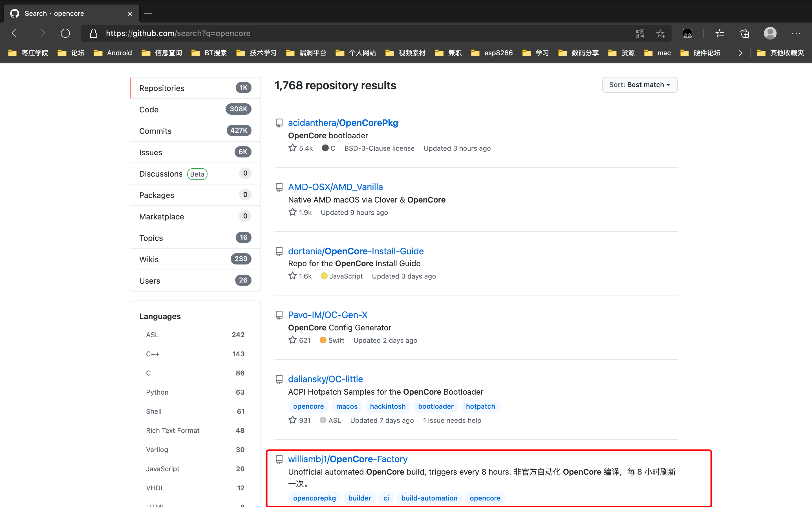Open browser settings three-dot menu
Screen dimensions: 812x507
(796, 33)
